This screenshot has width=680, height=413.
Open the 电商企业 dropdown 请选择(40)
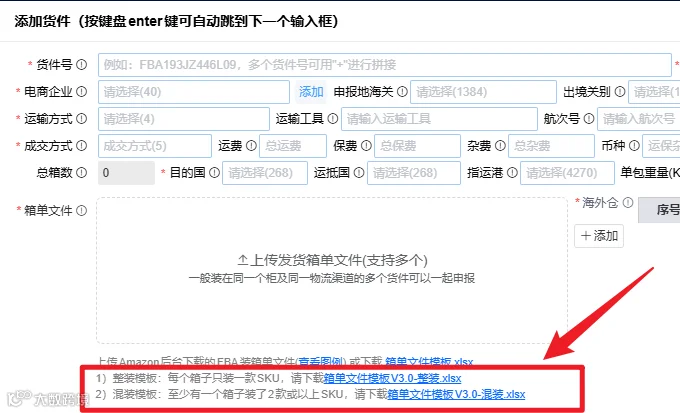point(194,92)
